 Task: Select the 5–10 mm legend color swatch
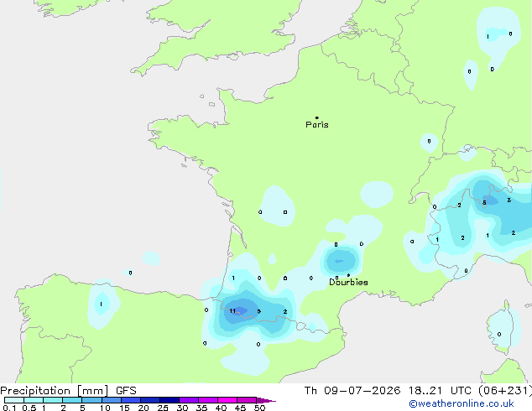(91, 400)
